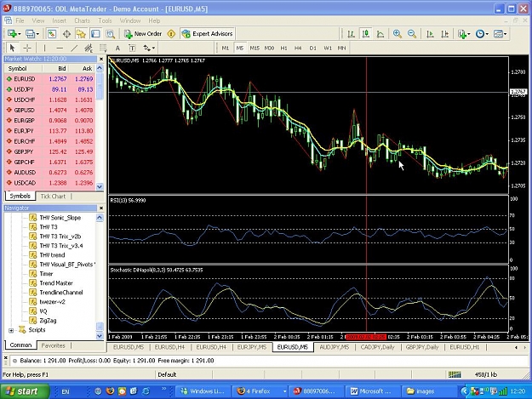This screenshot has height=399, width=532.
Task: Select ZigZag indicator in Navigator
Action: (x=48, y=321)
